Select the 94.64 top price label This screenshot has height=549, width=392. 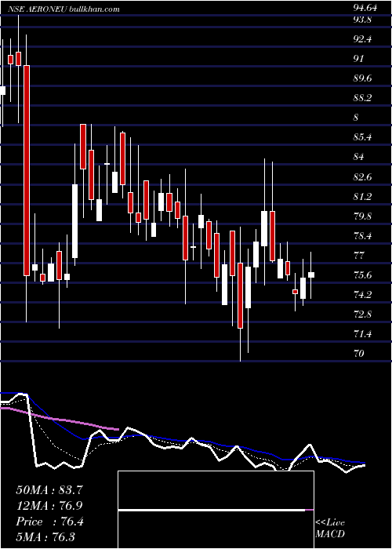(x=365, y=8)
